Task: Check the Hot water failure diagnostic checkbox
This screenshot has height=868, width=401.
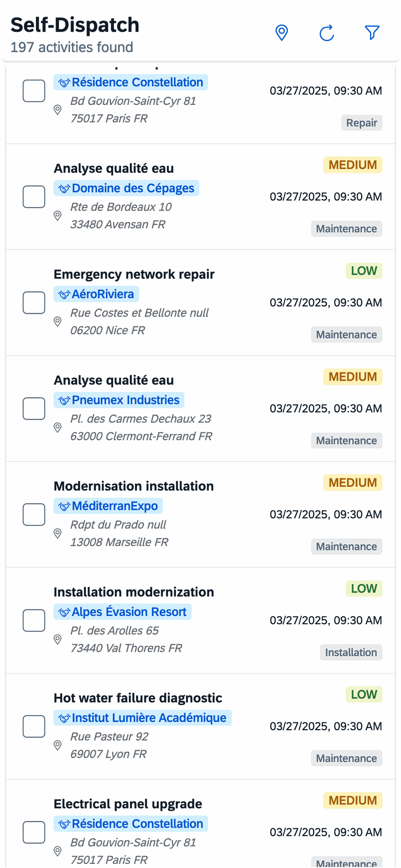Action: coord(34,726)
